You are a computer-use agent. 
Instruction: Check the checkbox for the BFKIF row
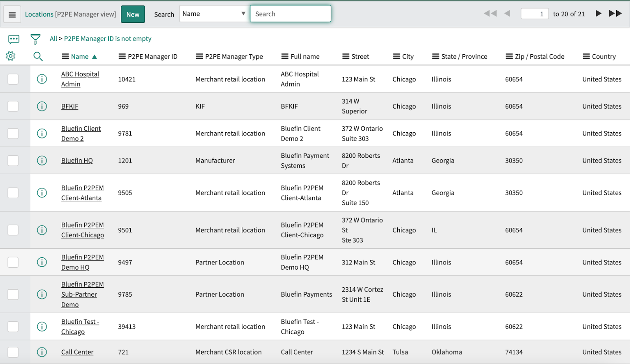[x=13, y=106]
